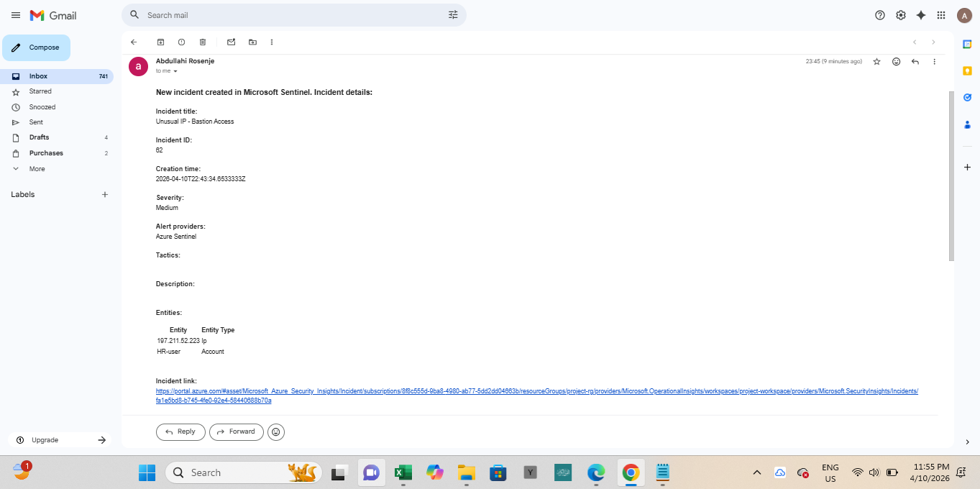Open the Sentinel incident link
The height and width of the screenshot is (489, 980).
click(x=537, y=396)
